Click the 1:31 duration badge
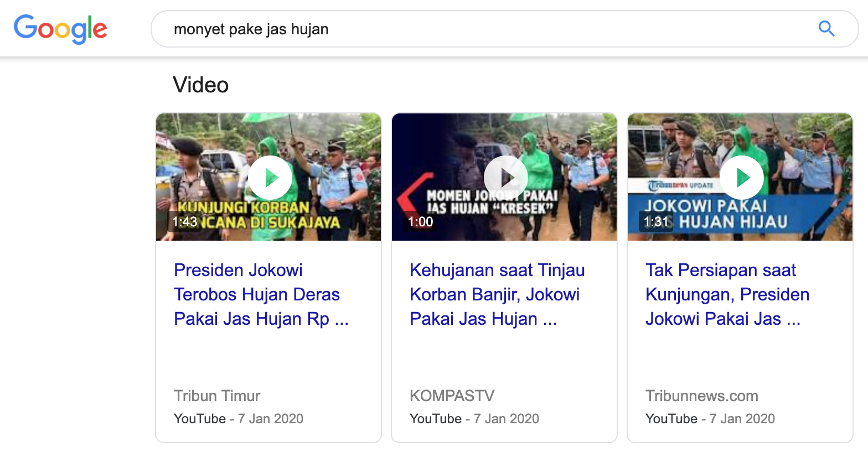 coord(656,222)
